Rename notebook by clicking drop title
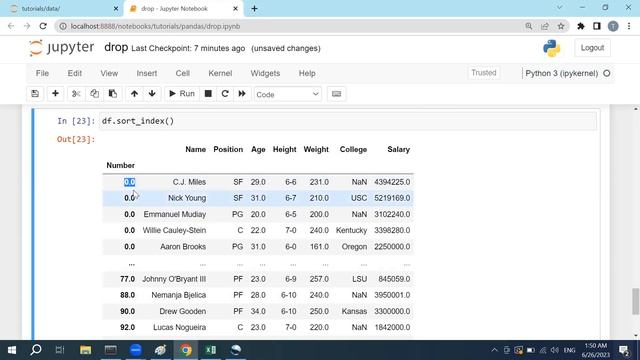 pos(116,47)
